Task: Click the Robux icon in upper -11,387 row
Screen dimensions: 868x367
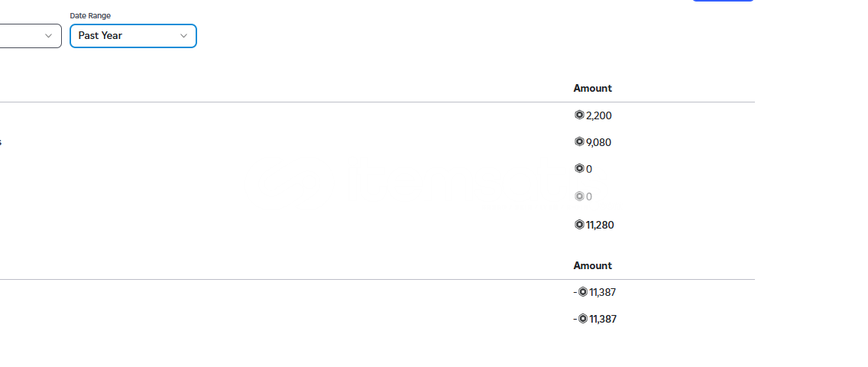Action: [x=582, y=292]
